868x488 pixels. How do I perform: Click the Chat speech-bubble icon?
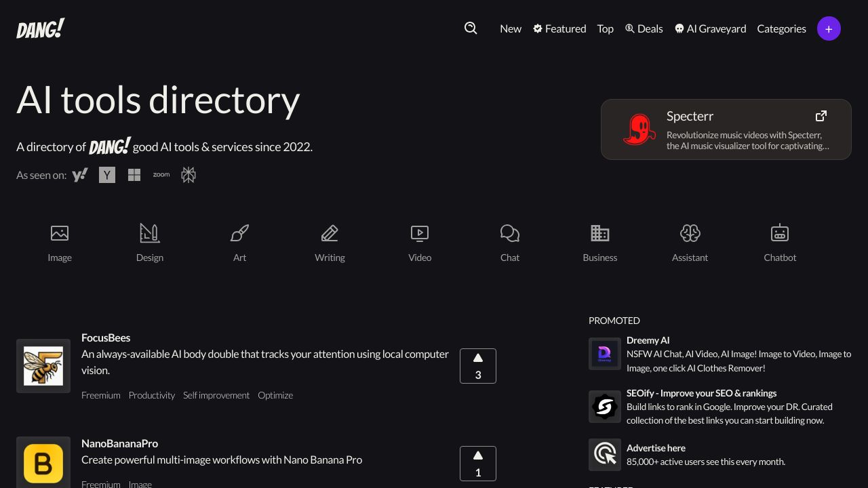(x=510, y=233)
